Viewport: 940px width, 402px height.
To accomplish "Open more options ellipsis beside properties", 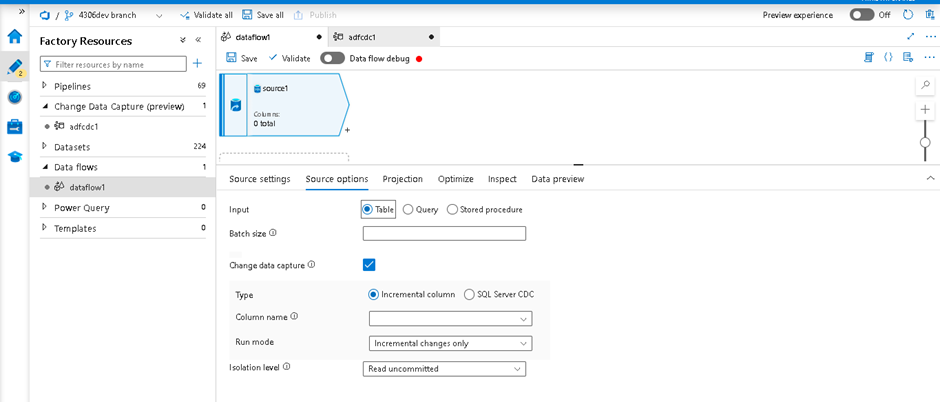I will tap(929, 58).
